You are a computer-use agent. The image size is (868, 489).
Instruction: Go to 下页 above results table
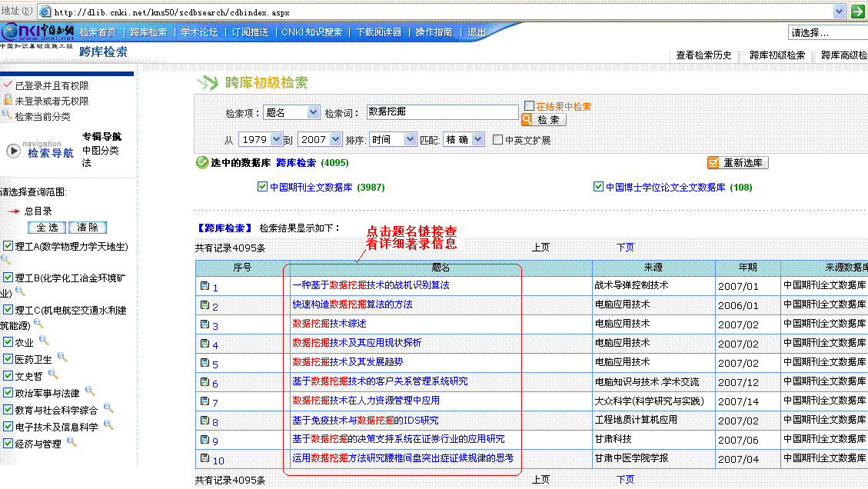tap(626, 247)
